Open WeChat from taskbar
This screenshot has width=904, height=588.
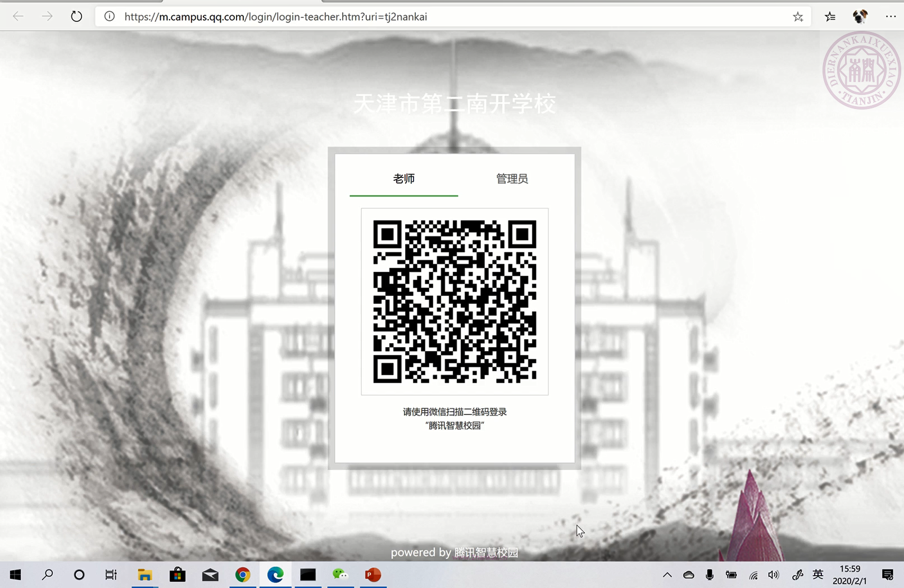click(x=340, y=575)
